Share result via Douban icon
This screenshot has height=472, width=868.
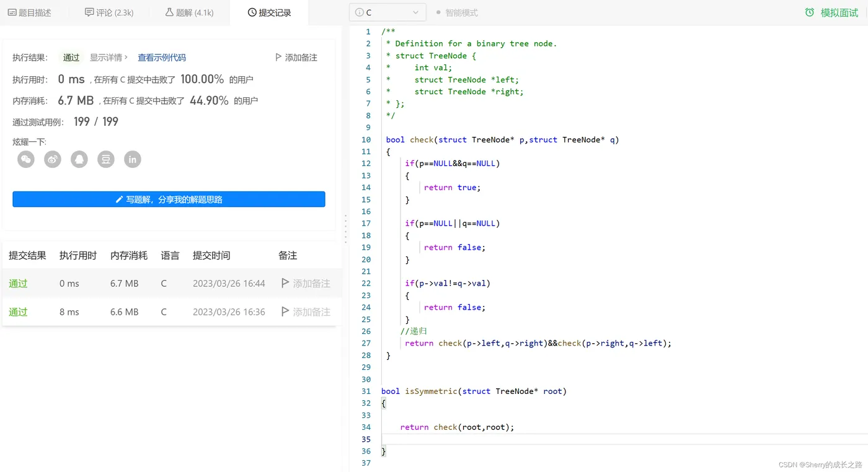pyautogui.click(x=106, y=159)
